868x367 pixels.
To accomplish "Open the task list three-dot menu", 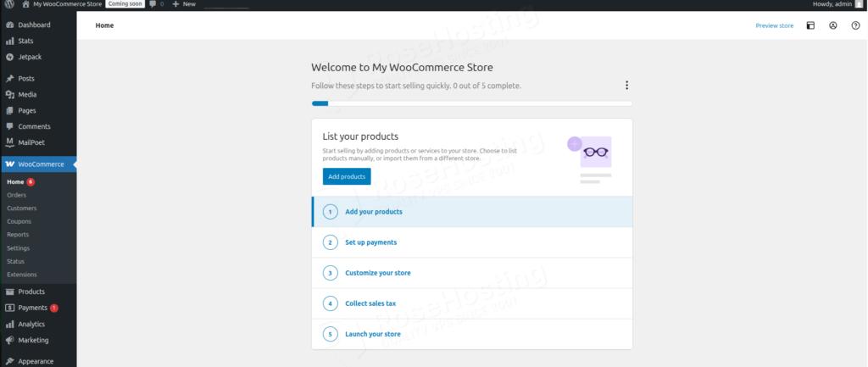I will [x=626, y=86].
